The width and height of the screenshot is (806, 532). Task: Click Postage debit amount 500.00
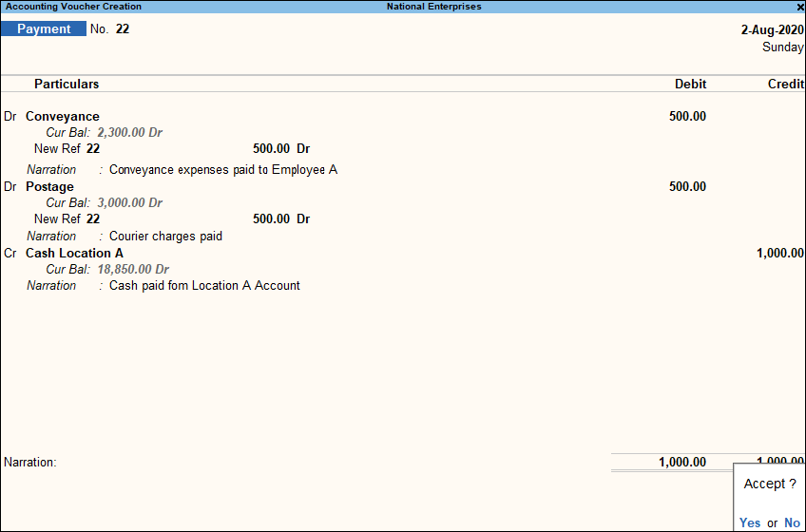[x=687, y=186]
